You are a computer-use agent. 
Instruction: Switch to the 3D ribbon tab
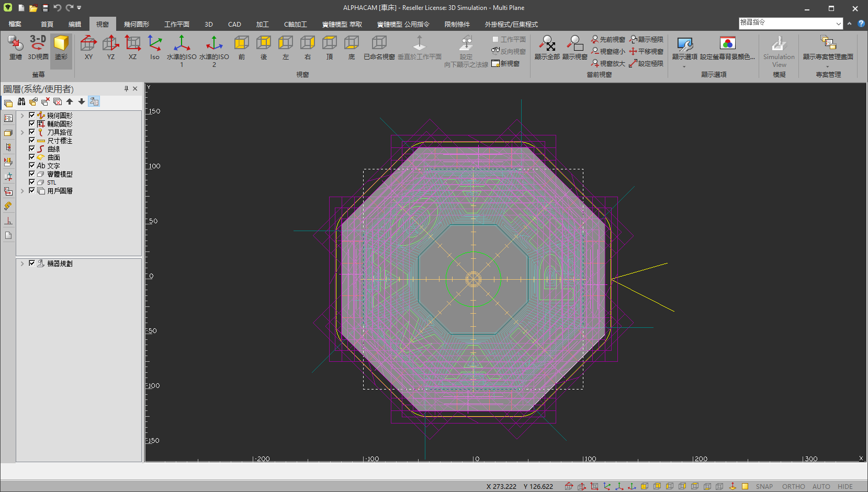pos(209,24)
